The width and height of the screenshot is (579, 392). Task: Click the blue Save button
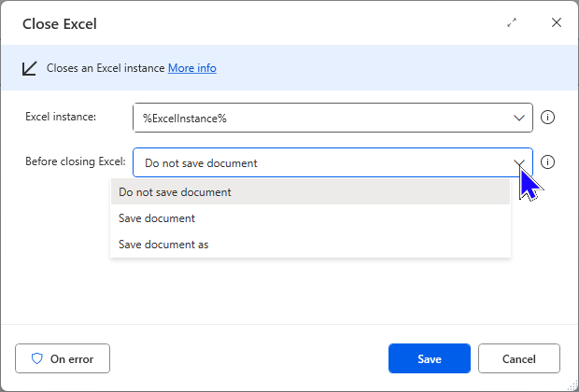[429, 358]
